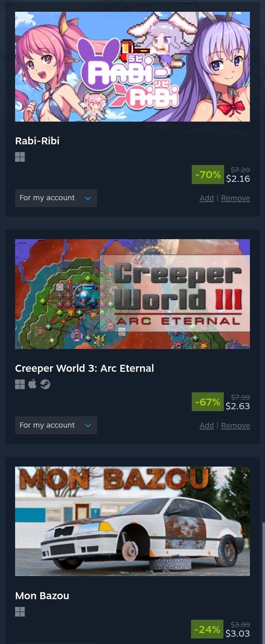Open Creeper World III Arc Eternal banner
The width and height of the screenshot is (265, 644).
132,294
